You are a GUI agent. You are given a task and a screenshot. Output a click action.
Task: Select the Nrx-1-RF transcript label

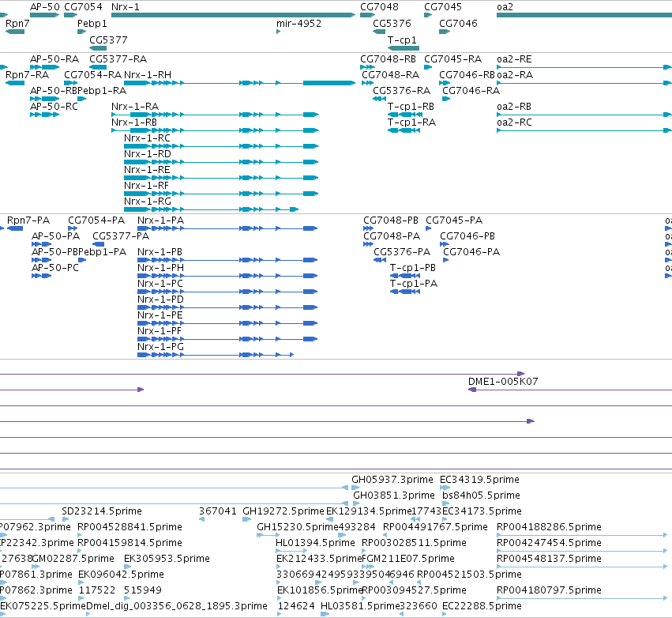[147, 186]
